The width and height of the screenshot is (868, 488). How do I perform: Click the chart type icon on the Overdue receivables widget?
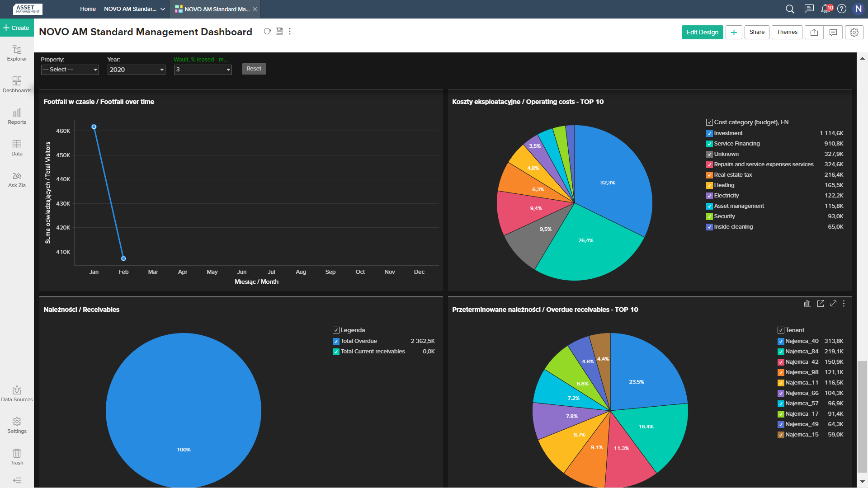pyautogui.click(x=807, y=304)
